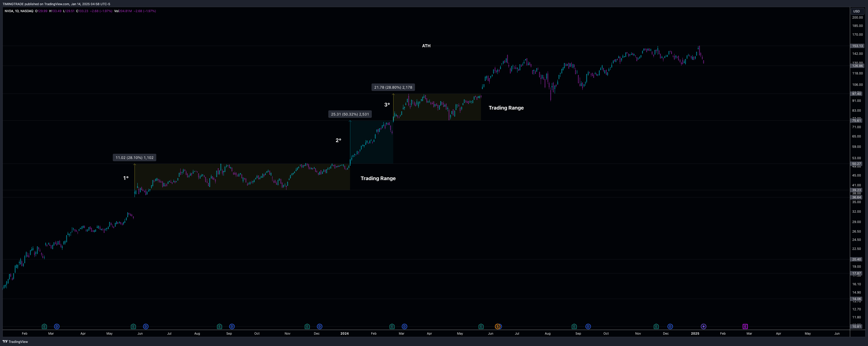The width and height of the screenshot is (868, 346).
Task: Click the orange stock split S marker
Action: [x=497, y=326]
